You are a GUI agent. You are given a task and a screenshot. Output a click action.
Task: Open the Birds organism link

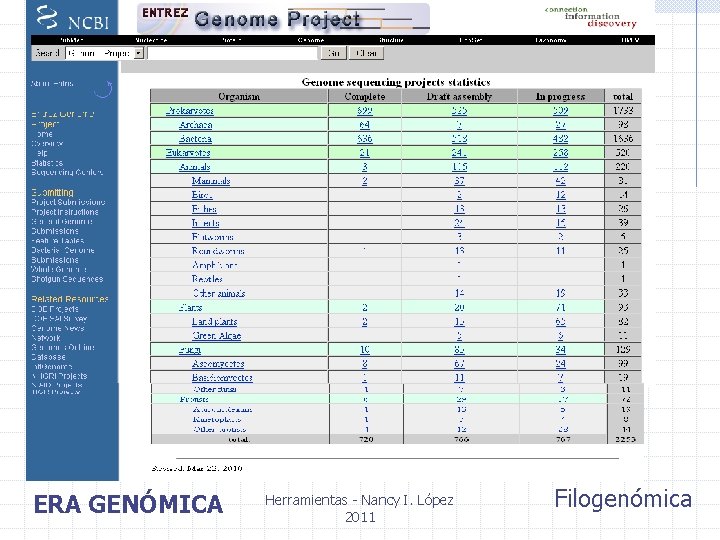[202, 195]
